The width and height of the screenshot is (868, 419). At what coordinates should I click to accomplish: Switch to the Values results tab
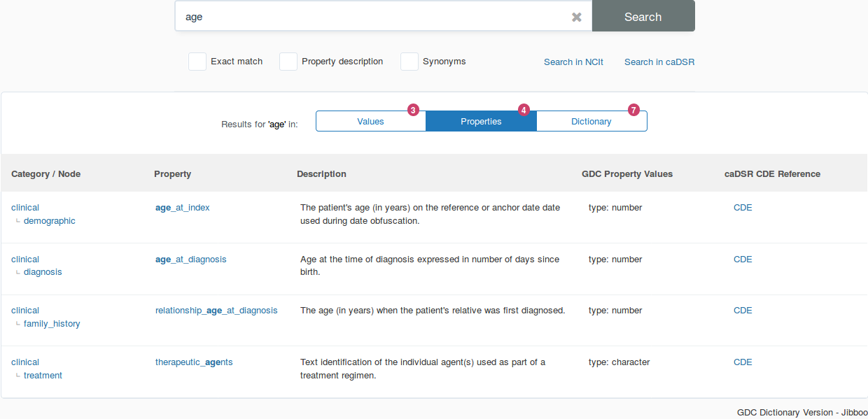click(370, 122)
